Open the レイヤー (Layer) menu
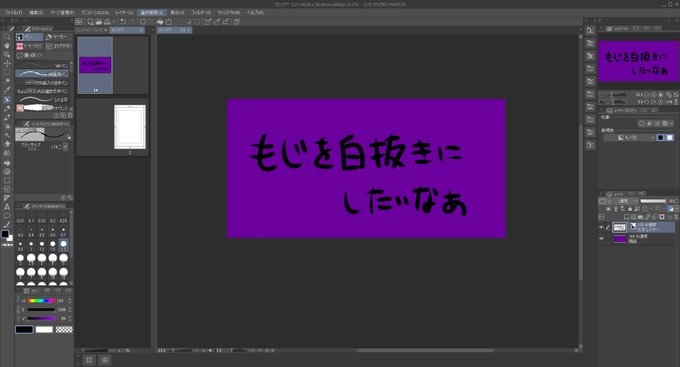The image size is (680, 367). click(124, 13)
